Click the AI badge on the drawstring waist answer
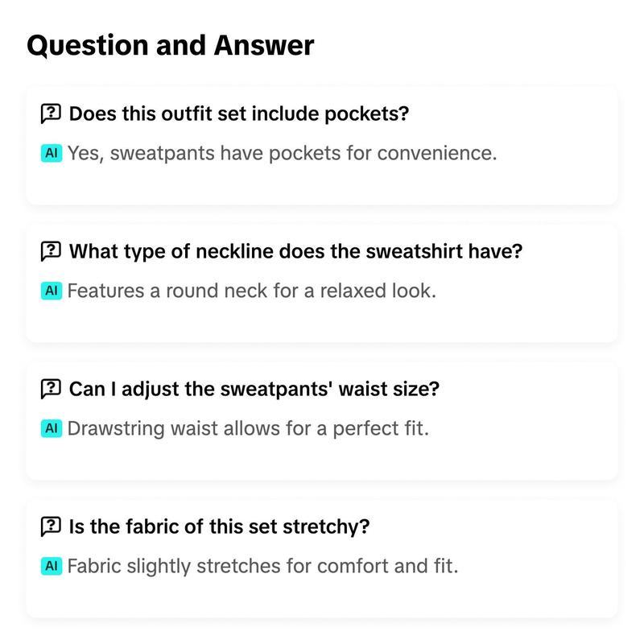644x644 pixels. point(52,428)
